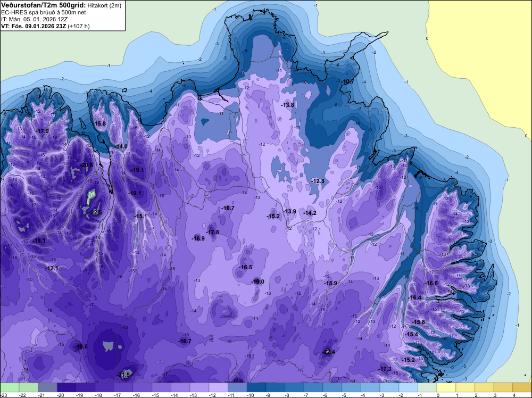Click the -22.4 temperature value

pyautogui.click(x=328, y=352)
